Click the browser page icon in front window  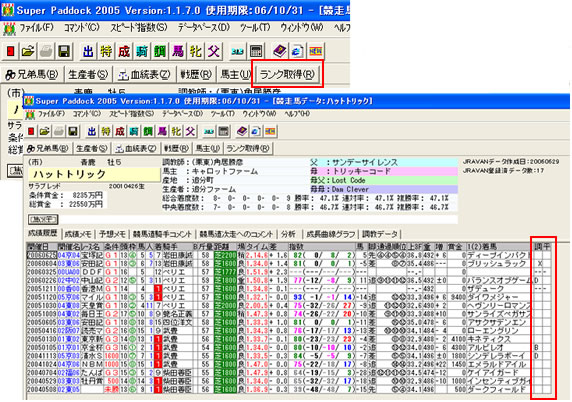(256, 131)
